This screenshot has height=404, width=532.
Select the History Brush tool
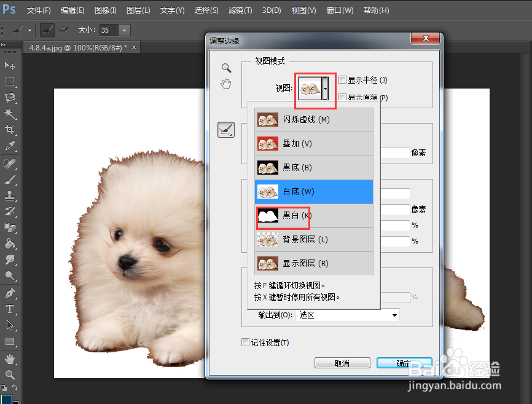pyautogui.click(x=9, y=212)
